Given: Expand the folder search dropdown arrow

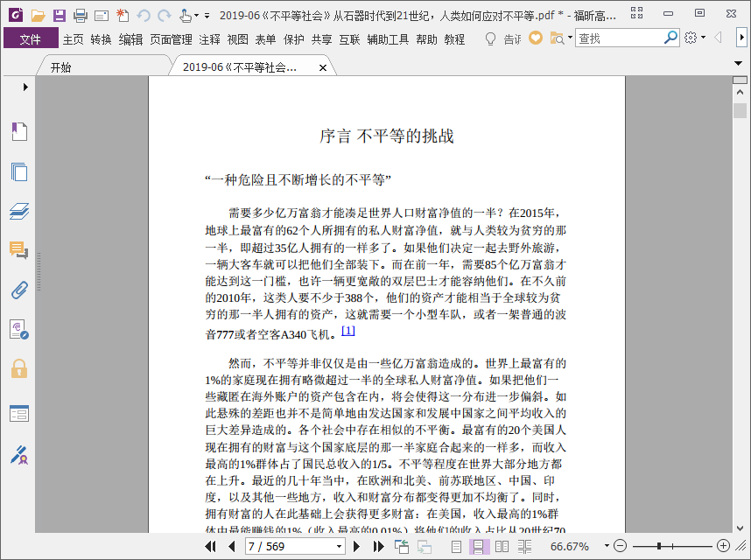Looking at the screenshot, I should click(x=570, y=38).
